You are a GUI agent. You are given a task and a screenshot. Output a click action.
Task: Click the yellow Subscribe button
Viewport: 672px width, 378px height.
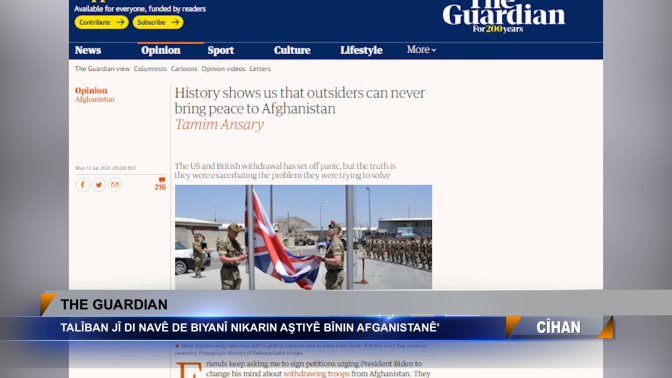[x=158, y=22]
